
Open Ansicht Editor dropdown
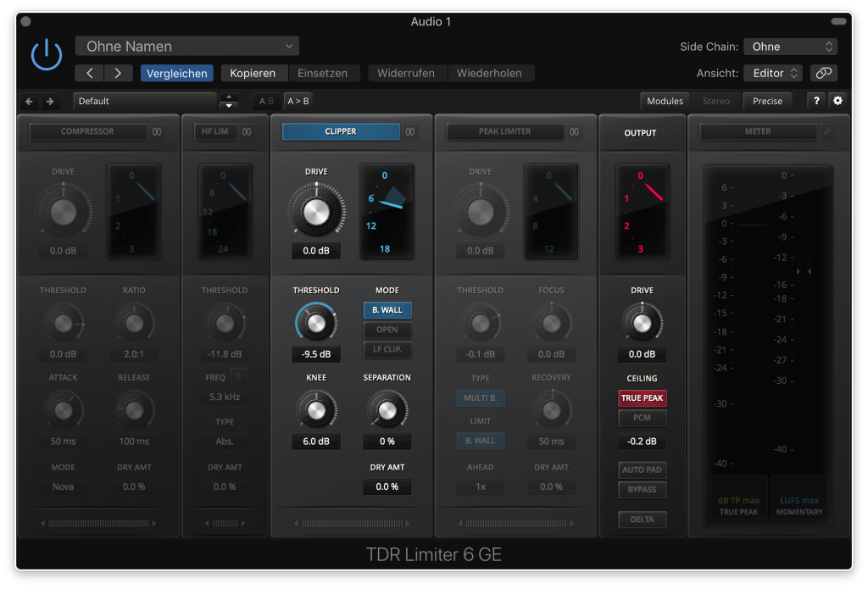click(x=774, y=73)
